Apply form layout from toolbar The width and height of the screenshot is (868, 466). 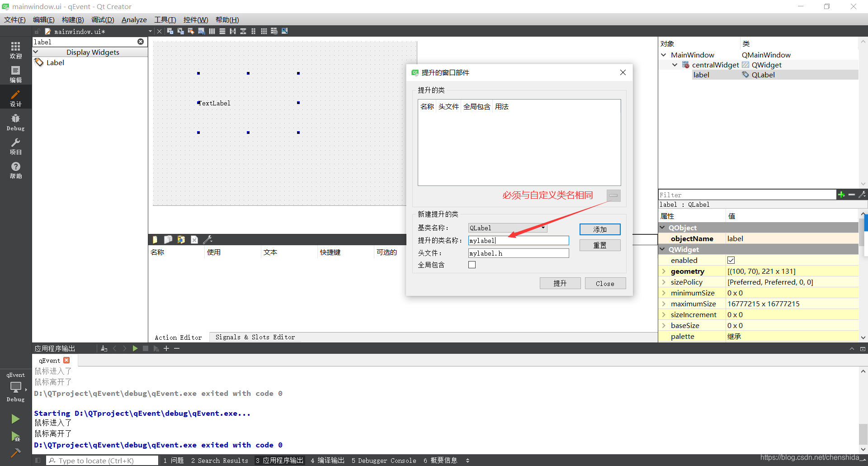(253, 31)
